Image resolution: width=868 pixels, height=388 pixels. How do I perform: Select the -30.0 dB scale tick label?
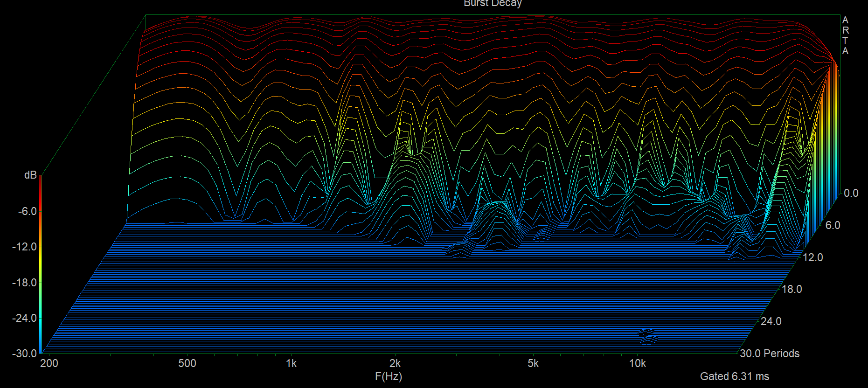click(24, 353)
